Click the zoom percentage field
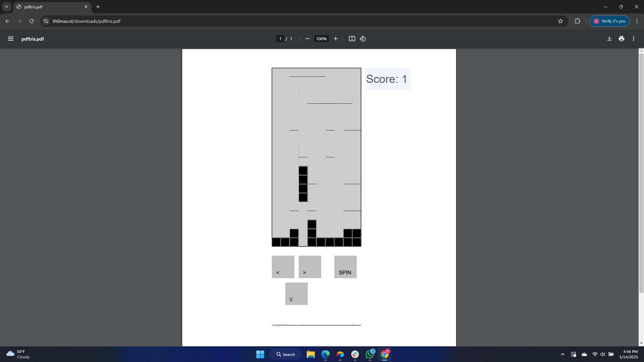 (321, 39)
